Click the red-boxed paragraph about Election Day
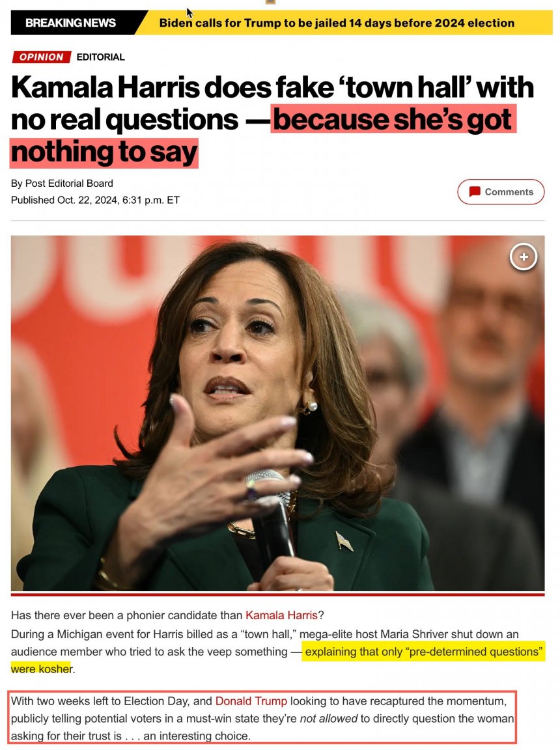 click(262, 717)
